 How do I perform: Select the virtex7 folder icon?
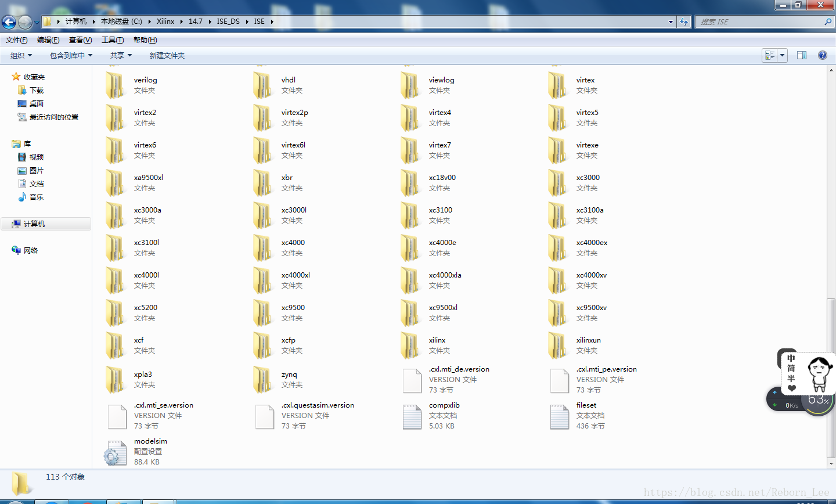410,150
